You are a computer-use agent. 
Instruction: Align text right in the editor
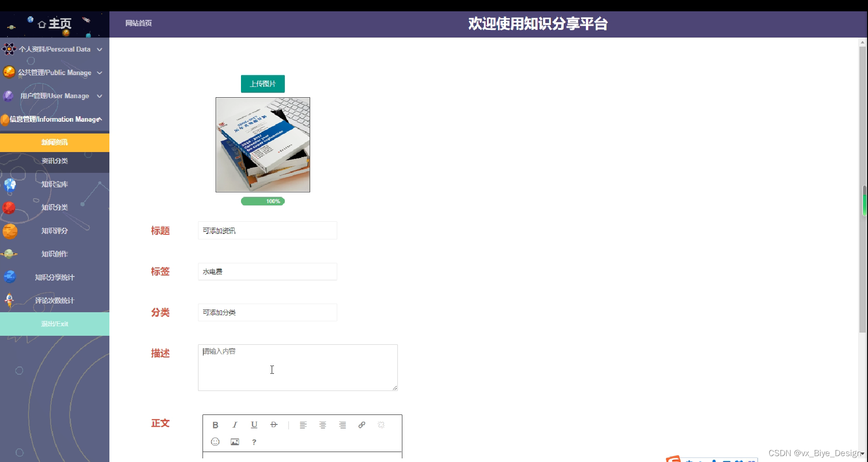click(342, 425)
